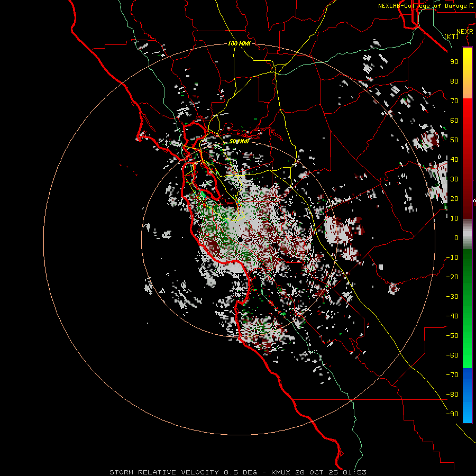The height and width of the screenshot is (476, 476).
Task: Click the KMUX station identifier in caption
Action: pyautogui.click(x=281, y=472)
